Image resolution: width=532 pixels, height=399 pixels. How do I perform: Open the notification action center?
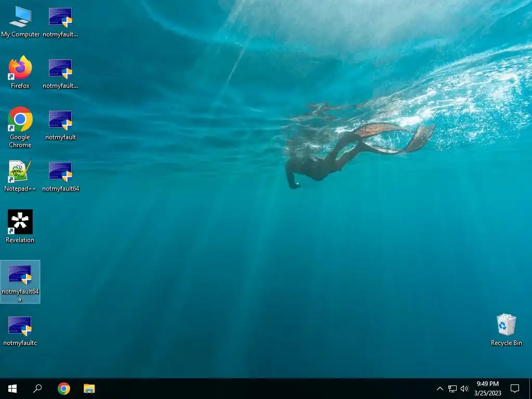(x=515, y=389)
